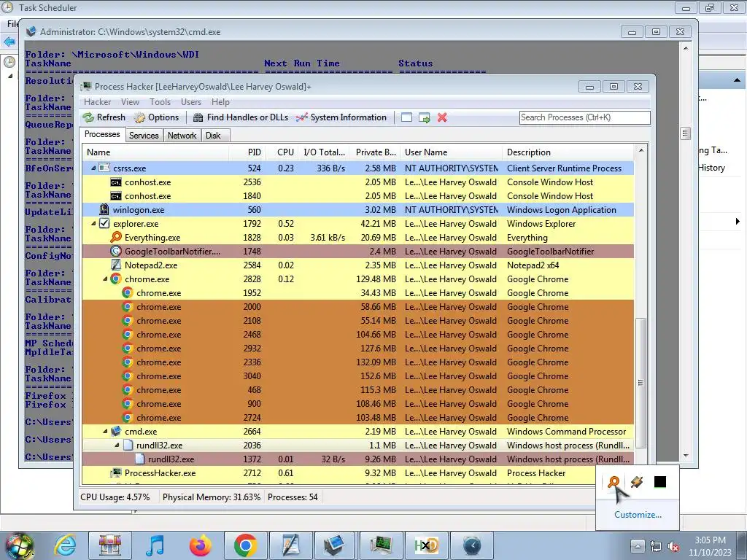The height and width of the screenshot is (560, 747).
Task: Open the Users menu
Action: 191,102
